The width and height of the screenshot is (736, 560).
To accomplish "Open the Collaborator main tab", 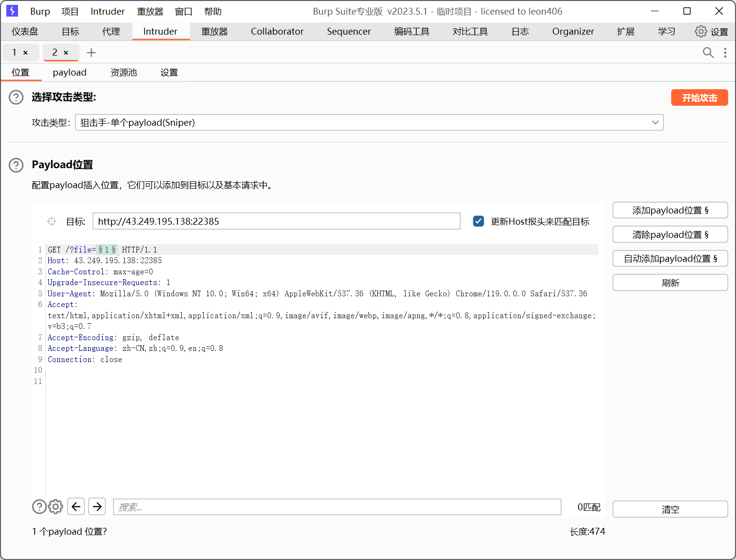I will (x=277, y=32).
